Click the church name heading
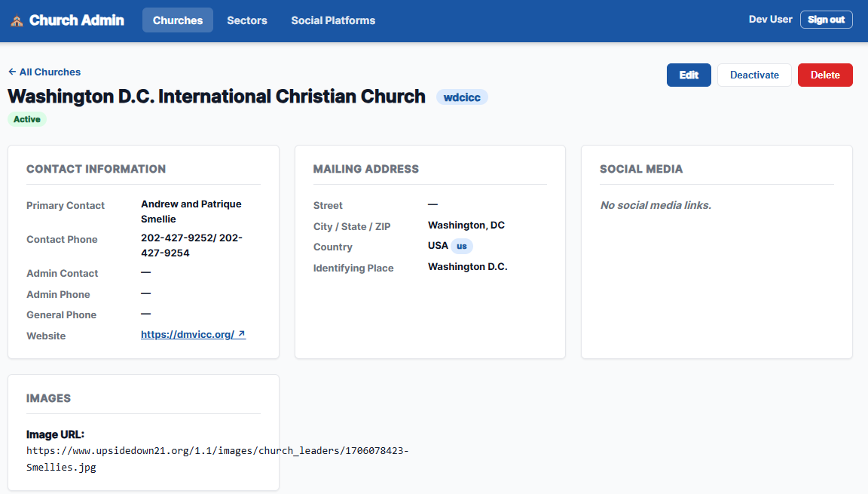Viewport: 868px width, 494px height. point(217,97)
